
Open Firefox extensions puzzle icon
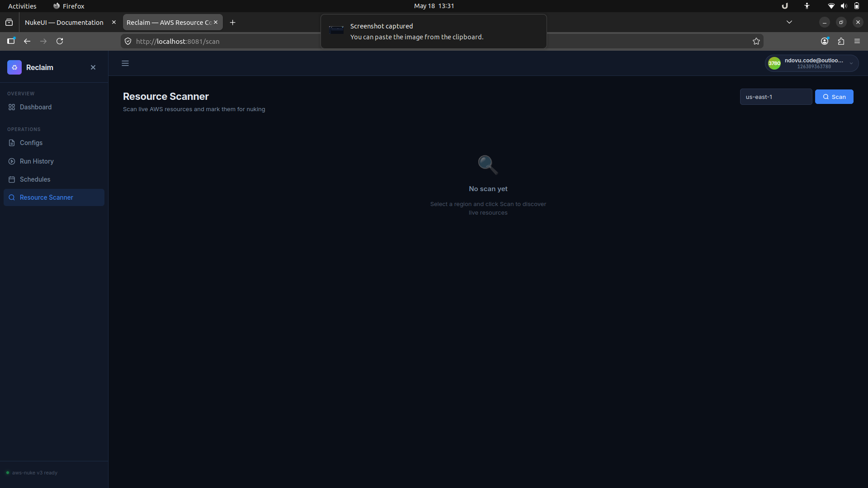[x=841, y=41]
